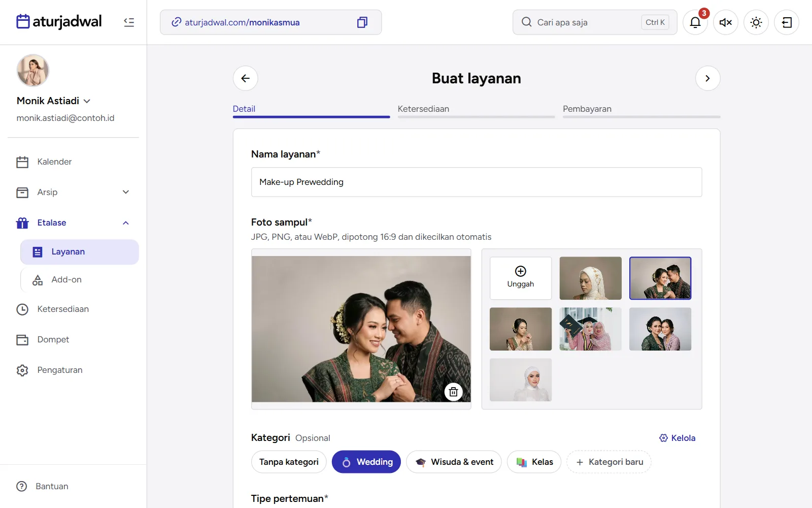The image size is (812, 508).
Task: Open Kalender in sidebar
Action: (x=73, y=162)
